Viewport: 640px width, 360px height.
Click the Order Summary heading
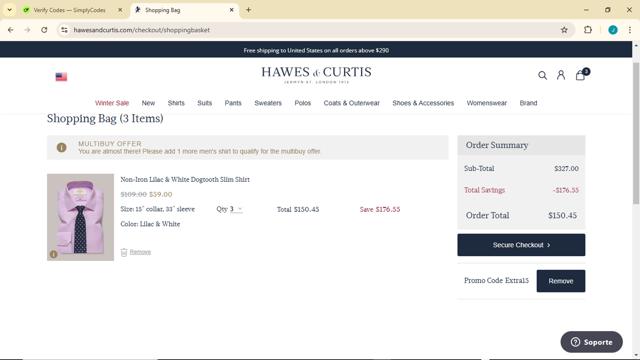497,145
